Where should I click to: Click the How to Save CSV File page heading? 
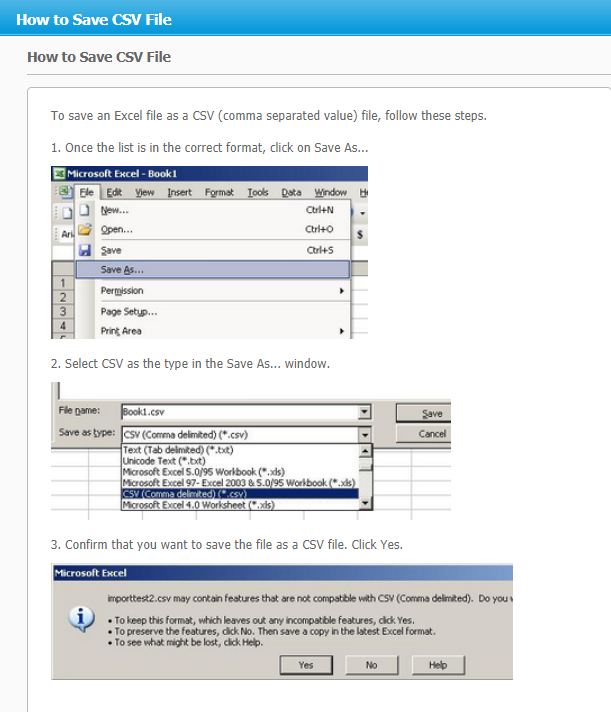[x=99, y=57]
